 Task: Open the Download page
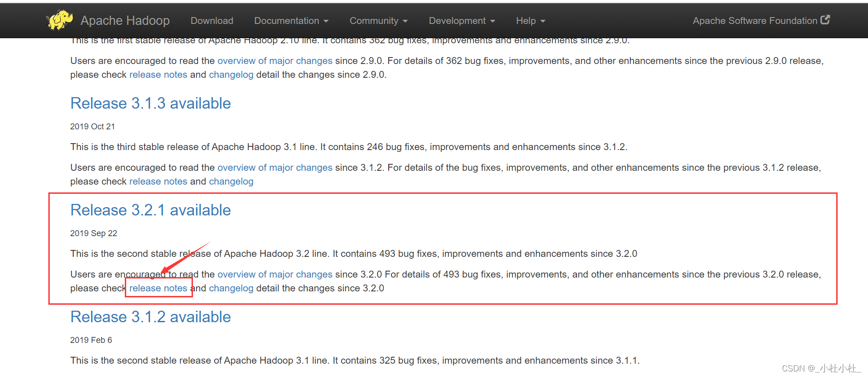click(212, 21)
